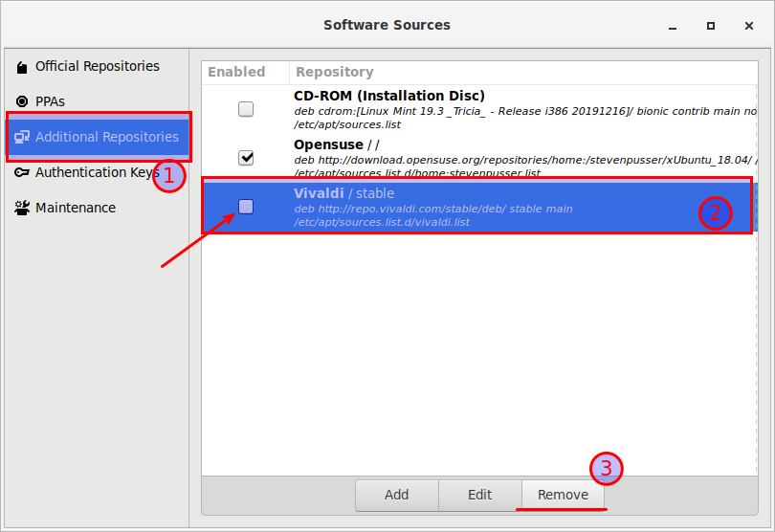Click the Edit repository button
Screen dimensions: 775x532
coord(480,495)
